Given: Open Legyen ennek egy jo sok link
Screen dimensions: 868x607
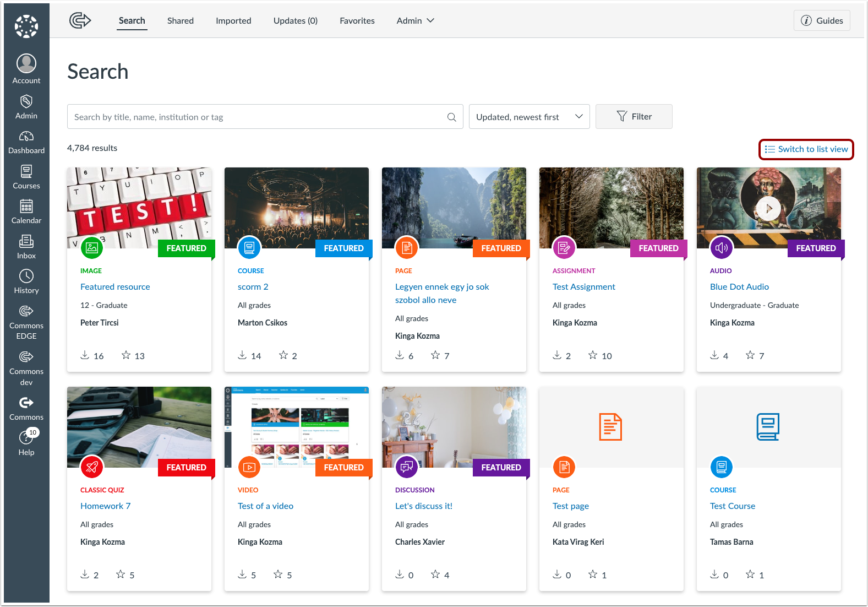Looking at the screenshot, I should pyautogui.click(x=442, y=293).
